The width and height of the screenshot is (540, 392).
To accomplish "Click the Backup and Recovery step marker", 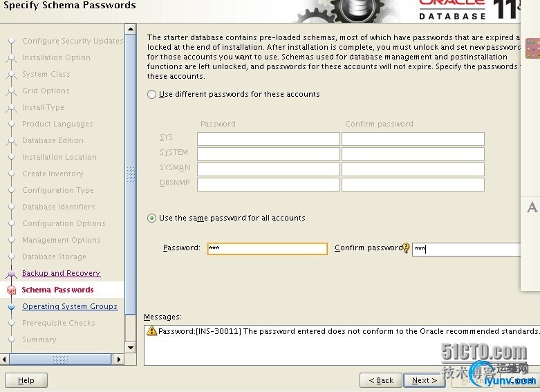I will coord(11,274).
